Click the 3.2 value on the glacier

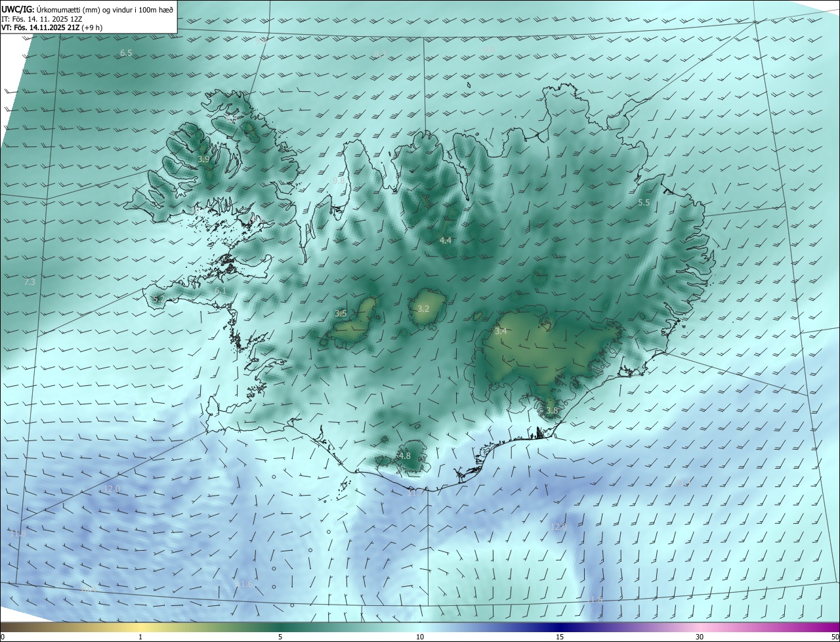(x=423, y=309)
